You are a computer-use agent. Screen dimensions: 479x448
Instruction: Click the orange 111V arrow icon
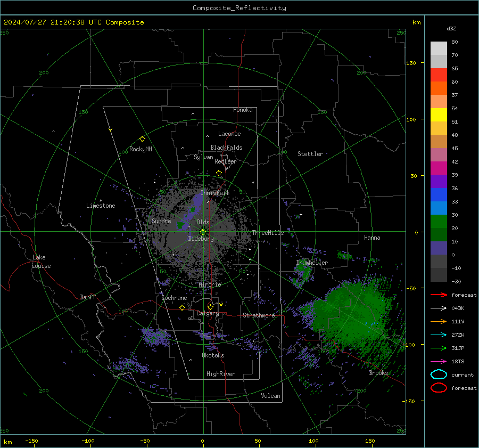click(x=439, y=321)
